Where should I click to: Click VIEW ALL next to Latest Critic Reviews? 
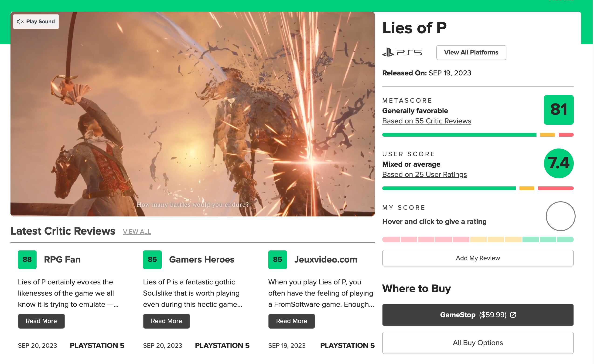(x=137, y=232)
